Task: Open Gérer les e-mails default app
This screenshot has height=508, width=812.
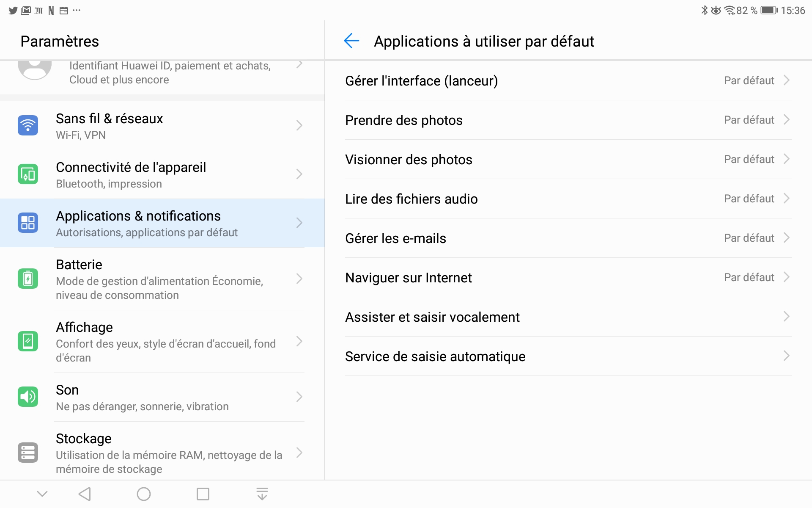Action: (x=568, y=238)
